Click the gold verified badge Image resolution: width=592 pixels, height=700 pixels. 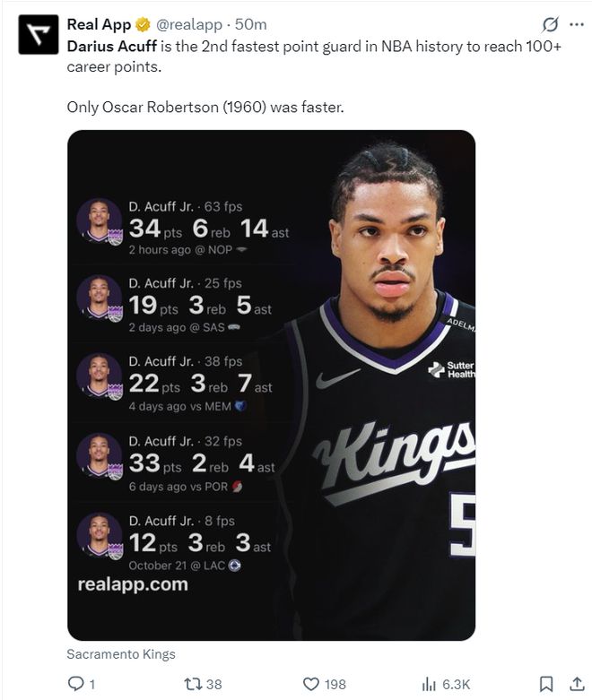coord(143,24)
